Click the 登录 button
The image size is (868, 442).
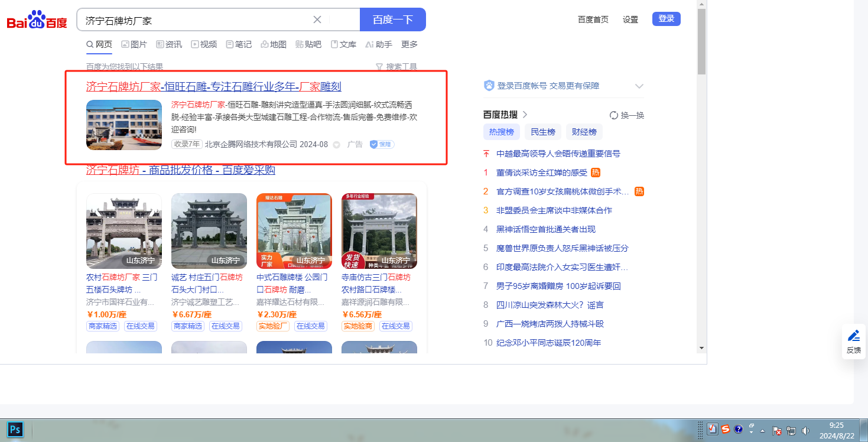[667, 19]
